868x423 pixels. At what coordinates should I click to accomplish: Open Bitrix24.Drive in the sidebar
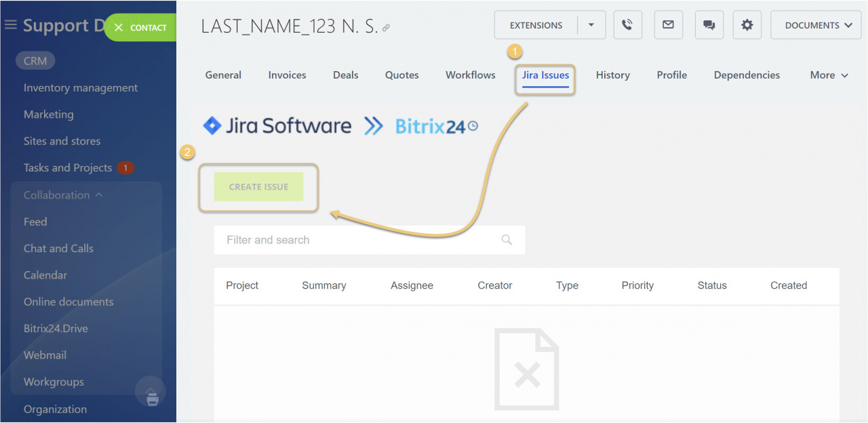(x=56, y=329)
